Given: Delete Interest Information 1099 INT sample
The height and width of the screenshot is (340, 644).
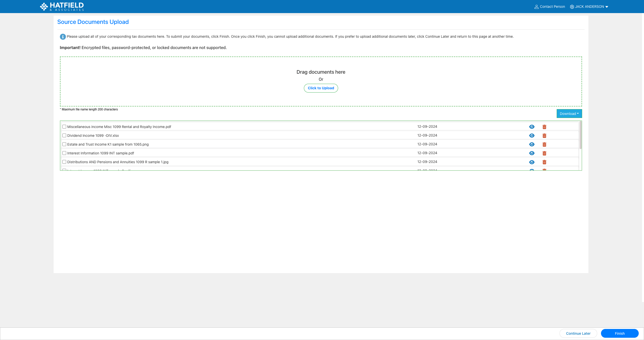Looking at the screenshot, I should [544, 153].
